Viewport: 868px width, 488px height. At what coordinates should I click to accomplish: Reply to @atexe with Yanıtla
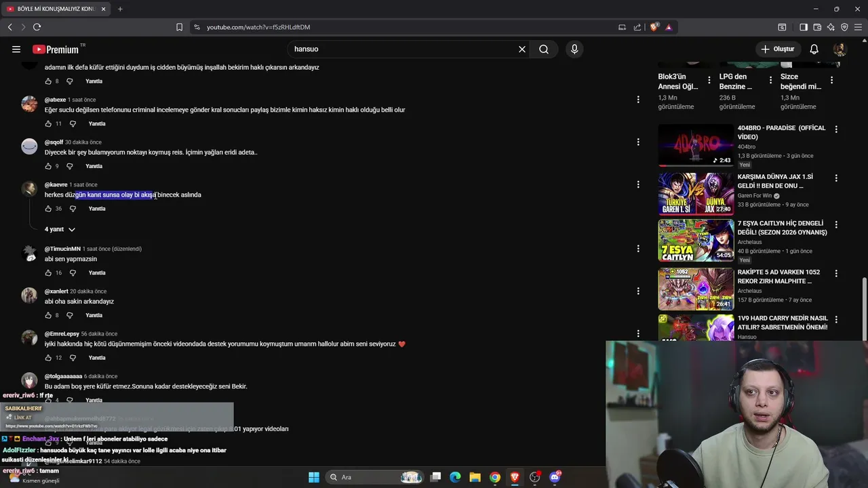tap(97, 123)
